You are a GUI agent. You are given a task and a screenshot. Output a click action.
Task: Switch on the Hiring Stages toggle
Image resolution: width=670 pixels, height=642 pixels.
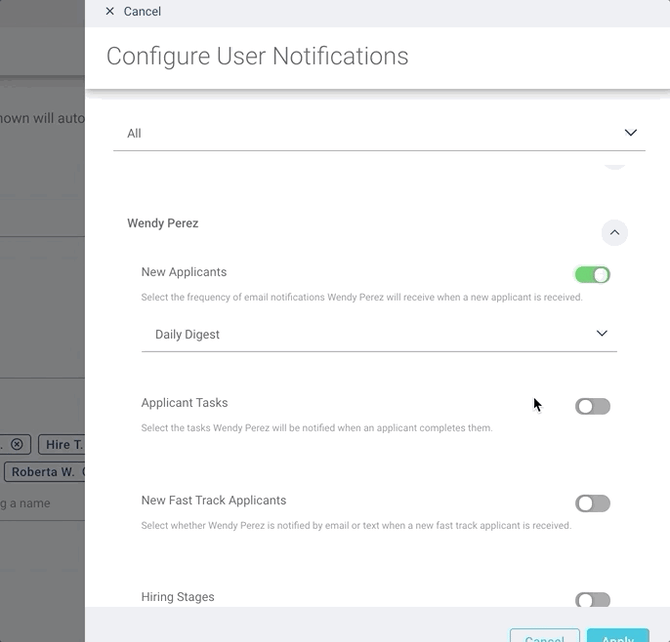pos(592,600)
